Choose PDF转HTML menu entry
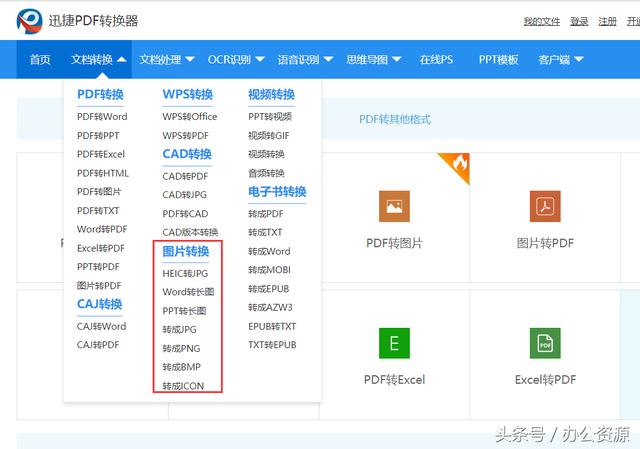 [103, 173]
